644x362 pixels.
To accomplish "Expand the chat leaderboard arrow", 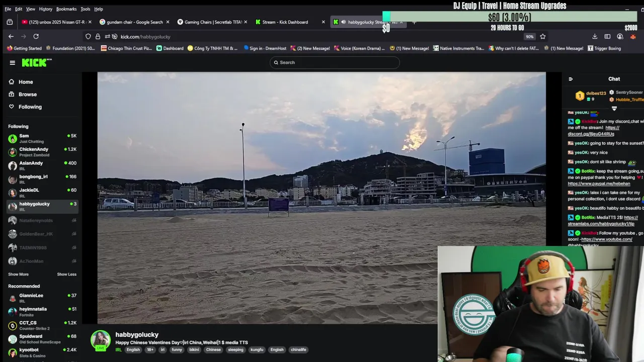I will (x=614, y=109).
